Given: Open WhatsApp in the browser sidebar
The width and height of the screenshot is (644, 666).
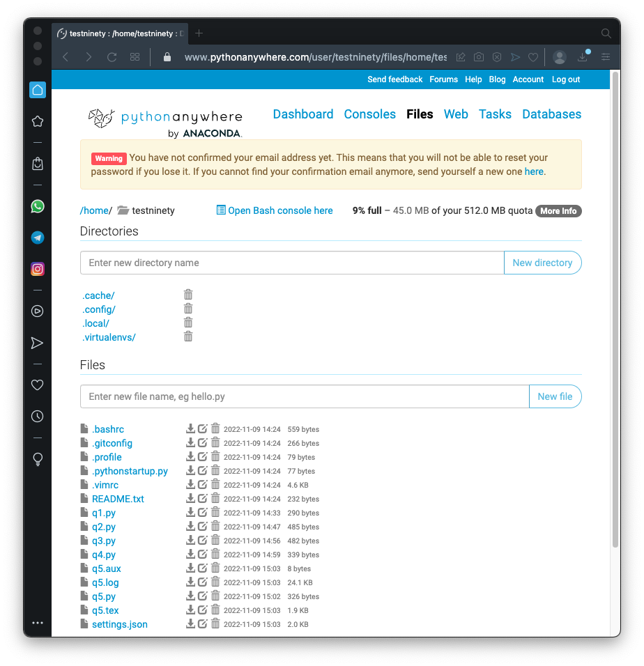Looking at the screenshot, I should pos(38,206).
